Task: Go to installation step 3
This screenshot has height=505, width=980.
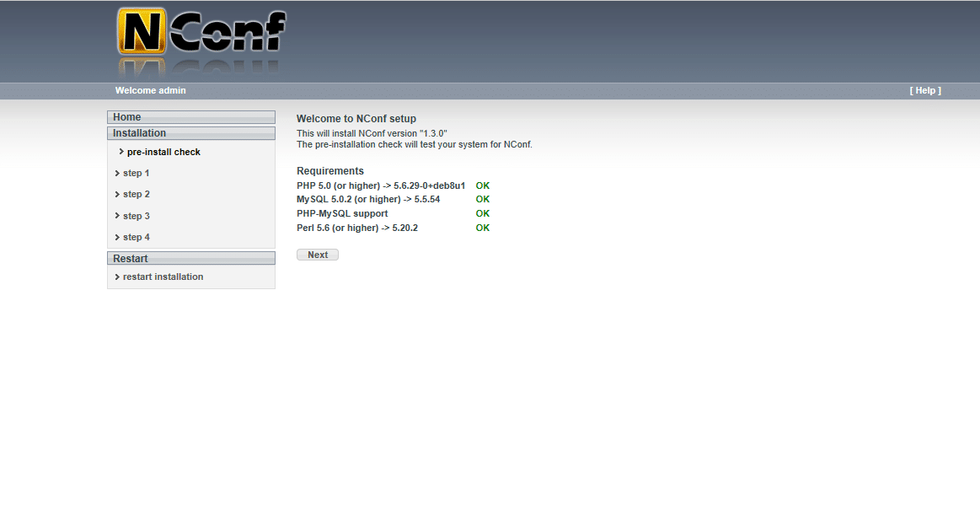Action: point(137,216)
